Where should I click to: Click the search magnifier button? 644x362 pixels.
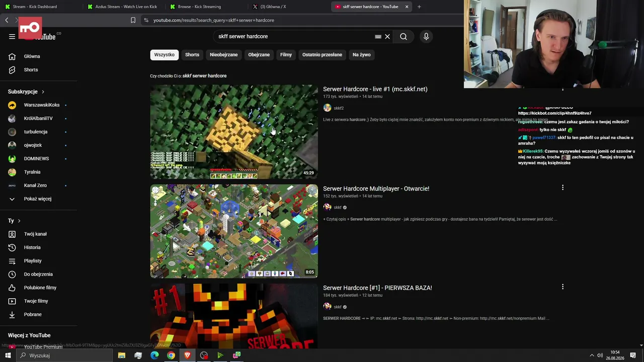click(x=404, y=36)
